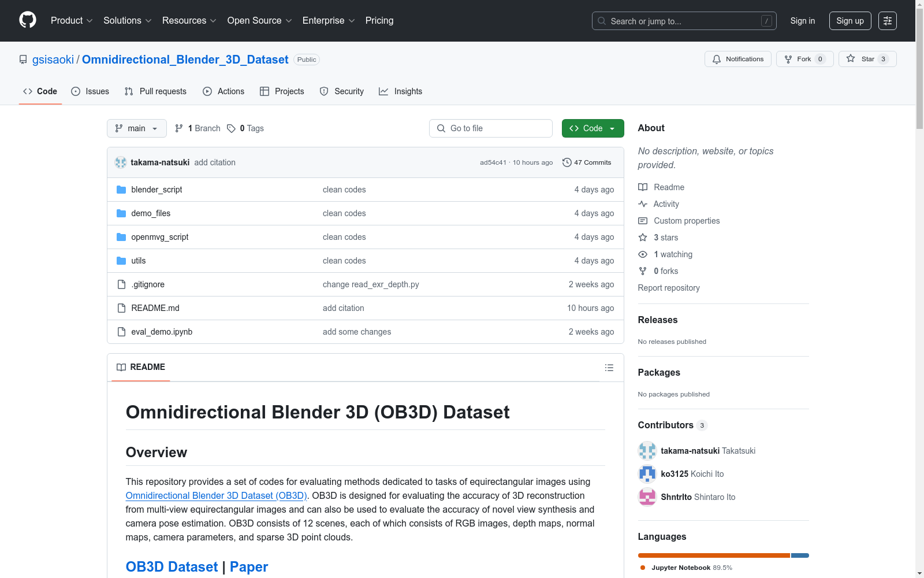This screenshot has width=924, height=578.
Task: Open the demo_files folder
Action: pyautogui.click(x=151, y=213)
